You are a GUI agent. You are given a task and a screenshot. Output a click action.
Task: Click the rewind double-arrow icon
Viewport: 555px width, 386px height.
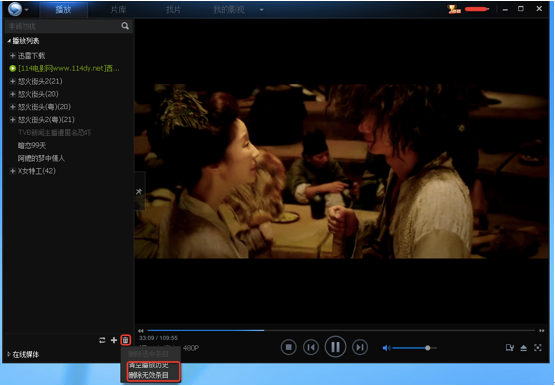[141, 331]
